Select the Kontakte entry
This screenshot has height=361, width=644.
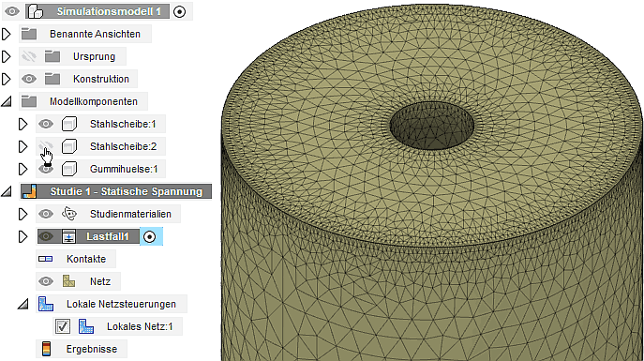[86, 259]
